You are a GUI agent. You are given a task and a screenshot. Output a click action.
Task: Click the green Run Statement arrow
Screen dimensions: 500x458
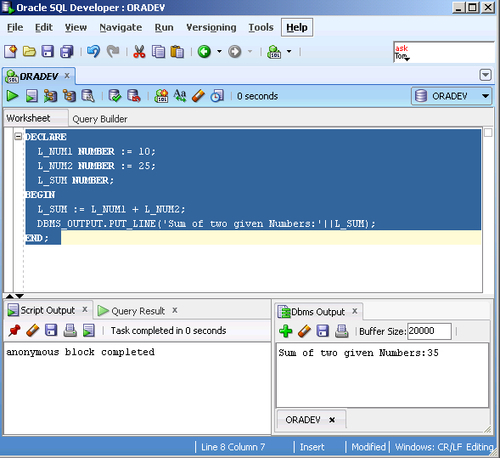[x=12, y=96]
